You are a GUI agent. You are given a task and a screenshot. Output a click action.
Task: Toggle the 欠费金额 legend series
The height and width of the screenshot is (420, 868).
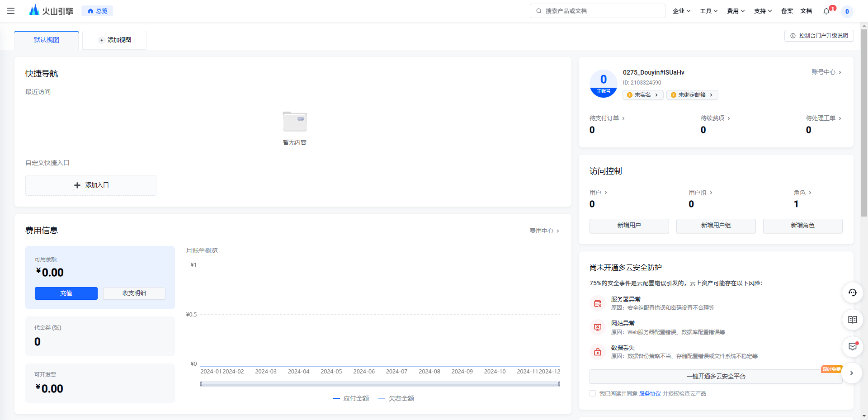coord(396,398)
